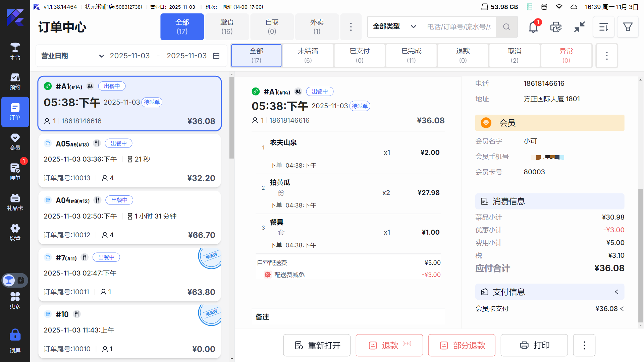This screenshot has width=644, height=362.
Task: Click the order list vertical scrollbar
Action: pyautogui.click(x=231, y=118)
